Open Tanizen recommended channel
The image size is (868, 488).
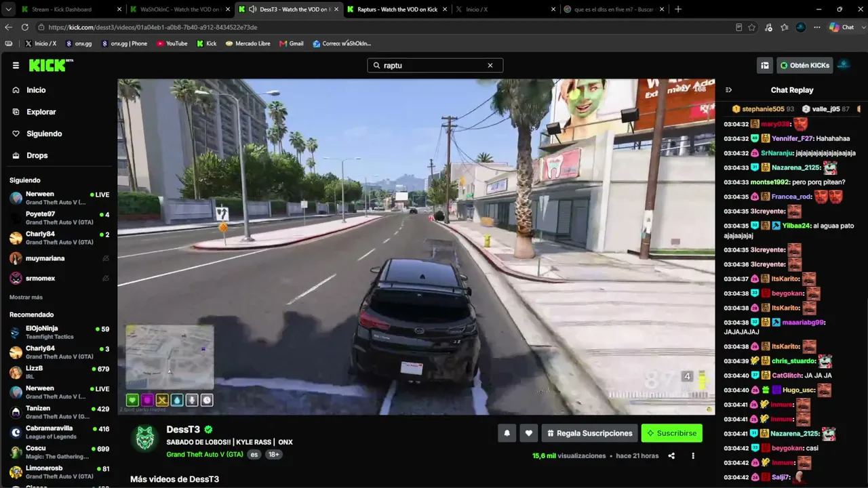[x=59, y=412]
